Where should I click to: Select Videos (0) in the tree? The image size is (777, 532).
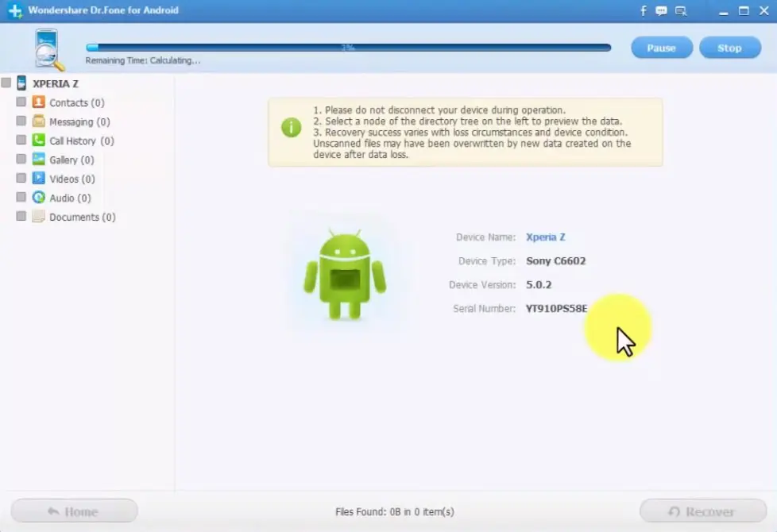tap(72, 179)
